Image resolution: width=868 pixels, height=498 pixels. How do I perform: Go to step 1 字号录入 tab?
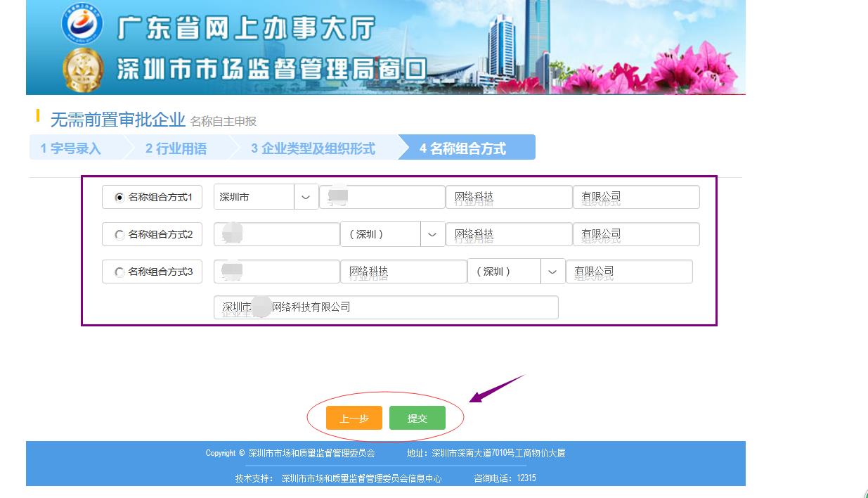click(x=71, y=148)
